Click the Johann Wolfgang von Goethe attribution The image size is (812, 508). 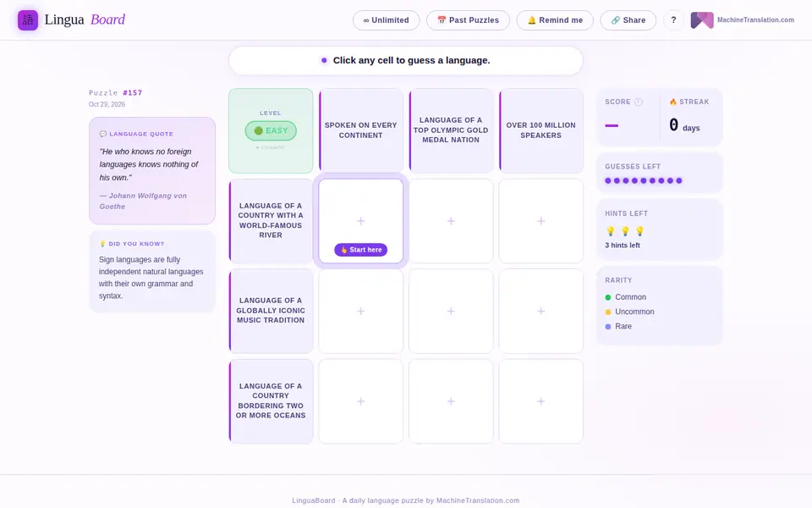[143, 202]
